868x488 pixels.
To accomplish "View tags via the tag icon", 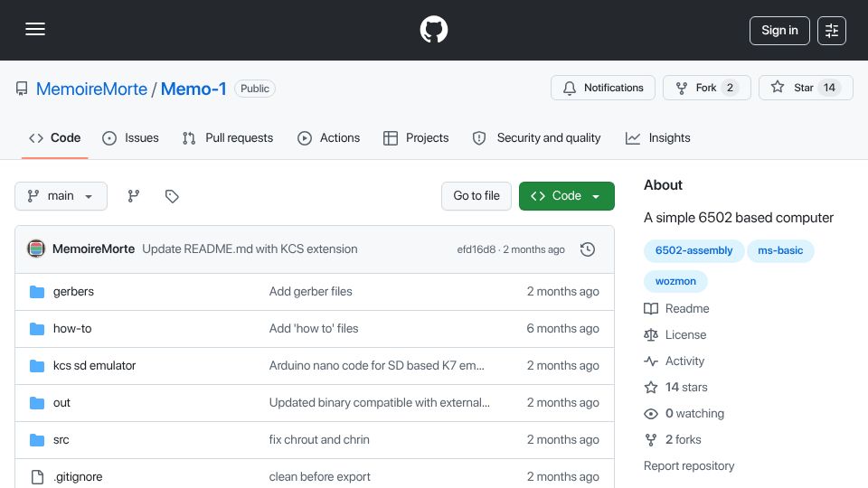I will (x=172, y=196).
